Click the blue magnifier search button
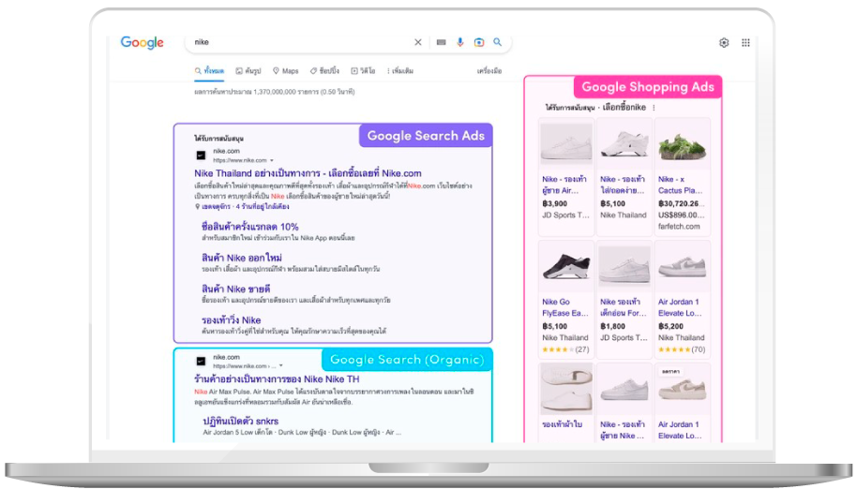857x504 pixels. pyautogui.click(x=498, y=42)
